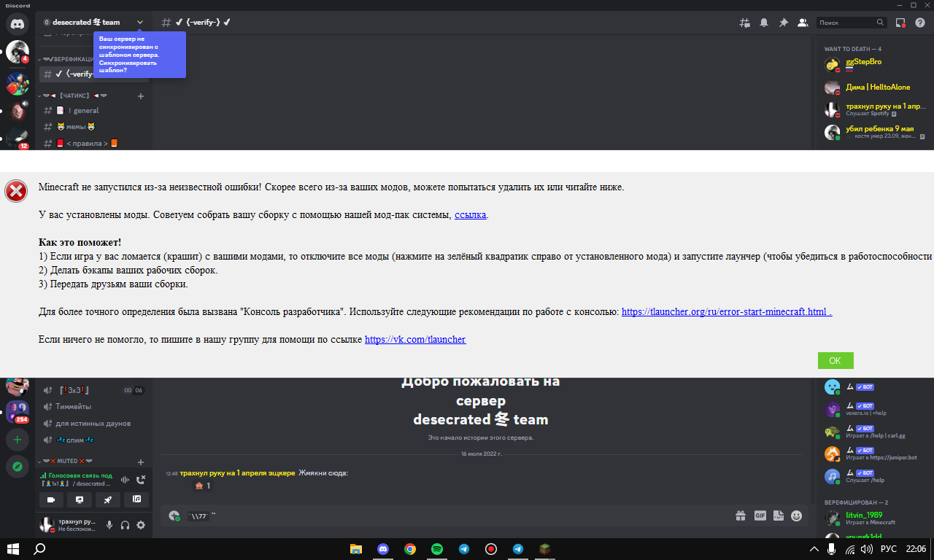Open the ссылка mod-pack link
This screenshot has height=560, width=934.
pyautogui.click(x=471, y=215)
